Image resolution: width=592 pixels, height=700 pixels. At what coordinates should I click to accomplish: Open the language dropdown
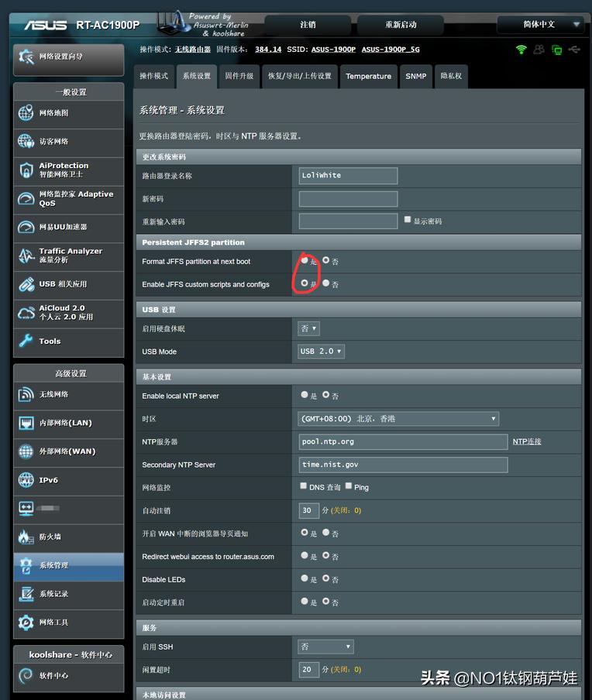[x=542, y=25]
